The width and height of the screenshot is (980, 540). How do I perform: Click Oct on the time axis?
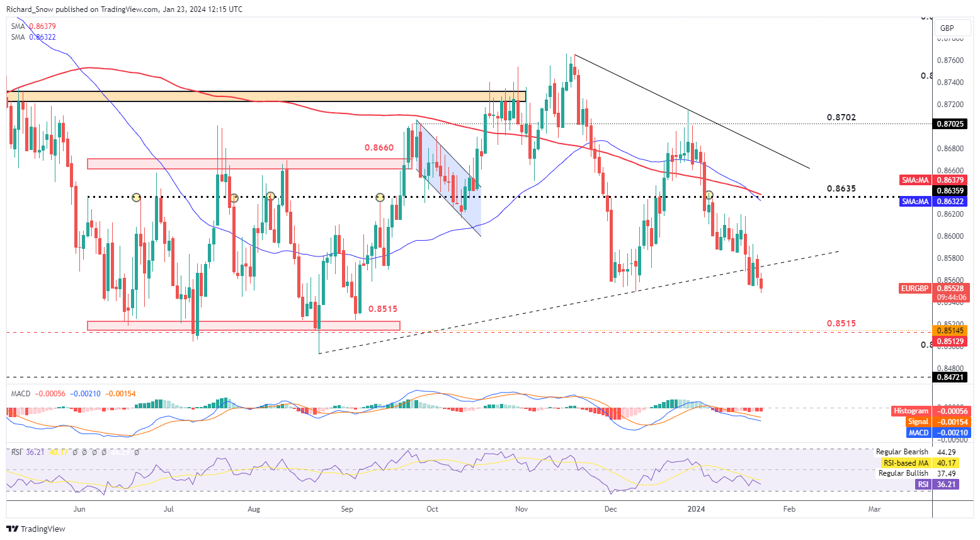(432, 509)
